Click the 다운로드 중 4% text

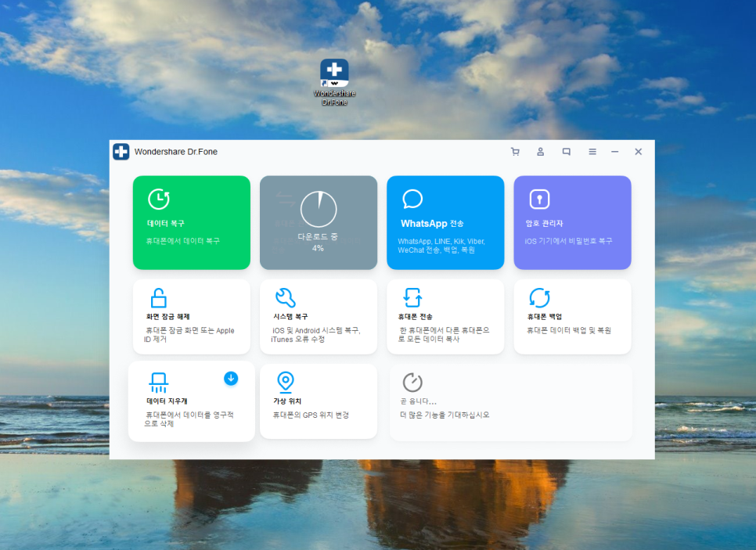pos(318,242)
